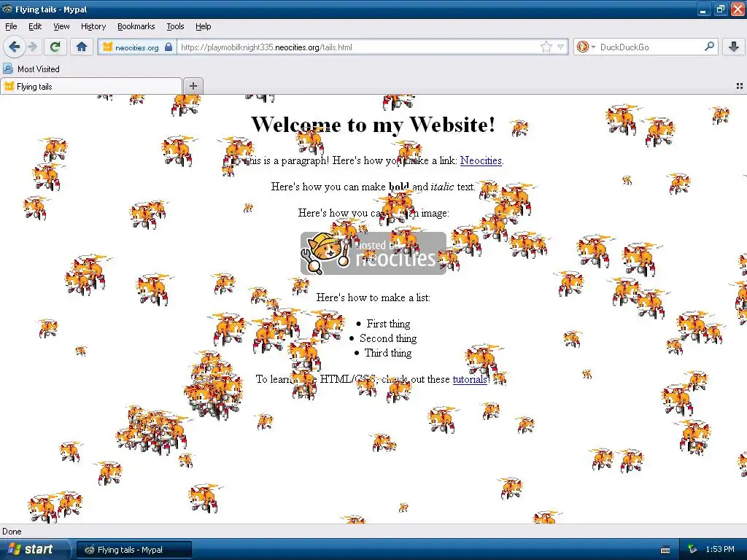This screenshot has height=560, width=747.
Task: Click the Here's how to make a list text
Action: coord(373,297)
